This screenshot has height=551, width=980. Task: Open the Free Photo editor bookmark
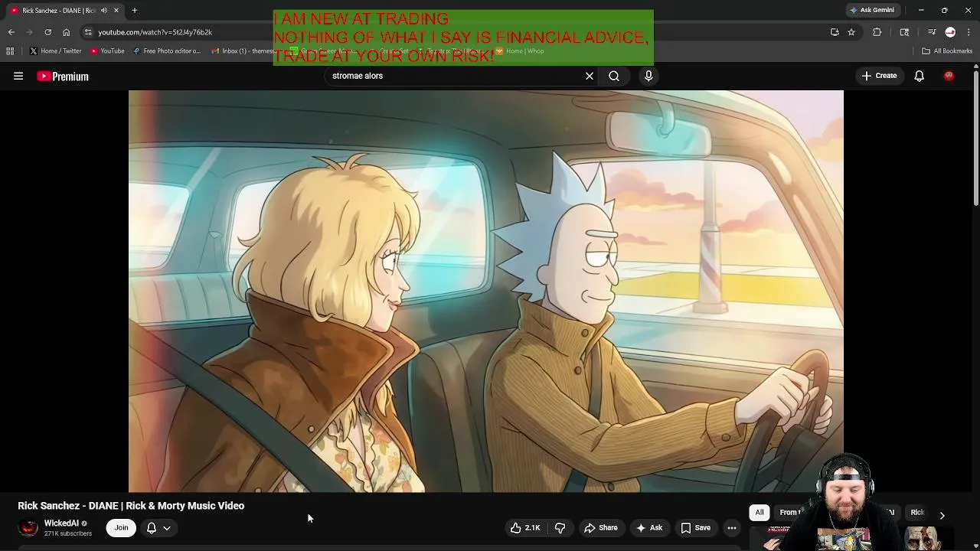[166, 51]
